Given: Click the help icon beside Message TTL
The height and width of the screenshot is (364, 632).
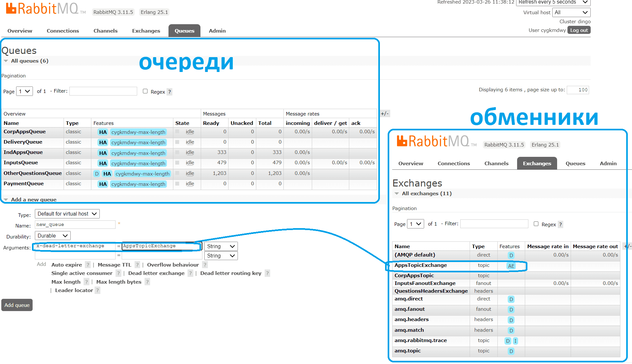Looking at the screenshot, I should (x=137, y=265).
